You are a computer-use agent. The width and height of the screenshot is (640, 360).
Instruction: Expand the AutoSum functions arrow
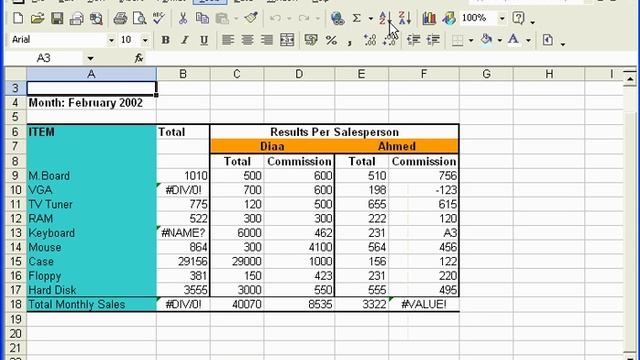tap(371, 19)
